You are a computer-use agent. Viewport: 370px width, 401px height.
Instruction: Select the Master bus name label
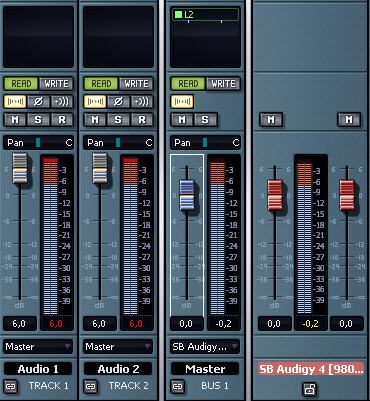tap(205, 369)
